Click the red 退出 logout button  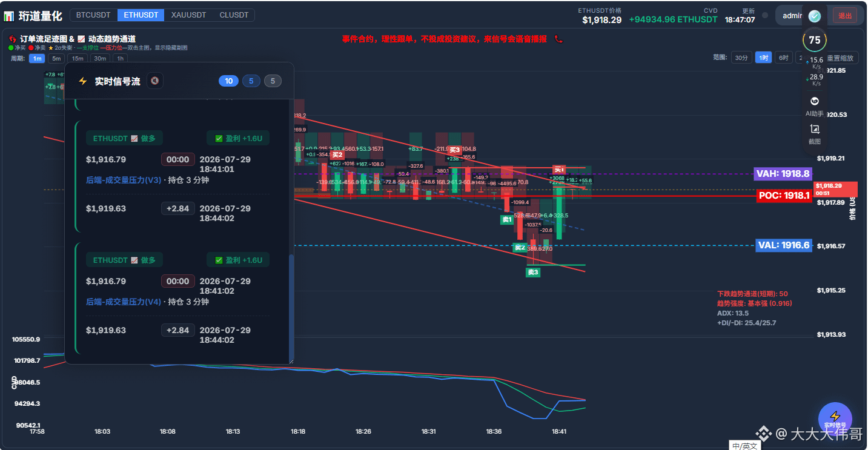coord(844,16)
